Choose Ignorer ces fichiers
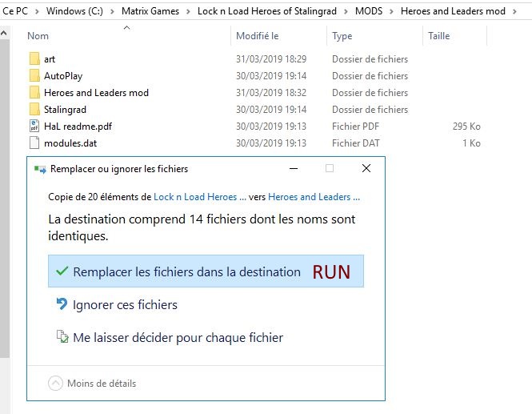 [125, 304]
